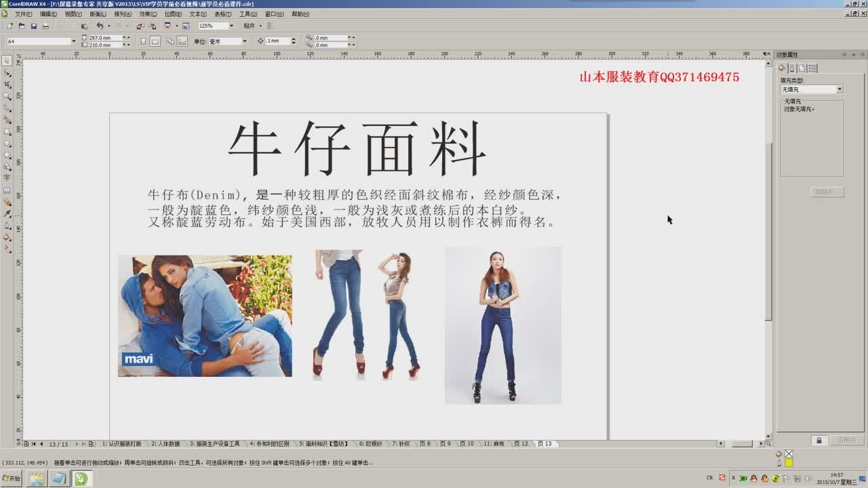Select the Freehand drawing tool

(7, 108)
